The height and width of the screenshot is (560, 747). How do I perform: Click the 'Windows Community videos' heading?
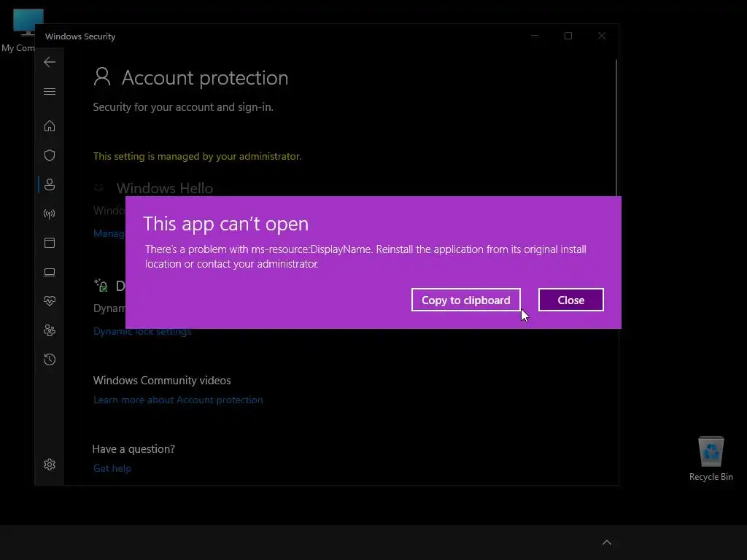point(162,381)
